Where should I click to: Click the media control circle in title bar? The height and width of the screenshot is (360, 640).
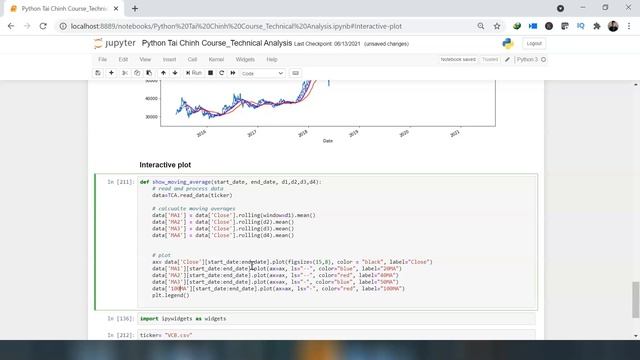point(560,8)
